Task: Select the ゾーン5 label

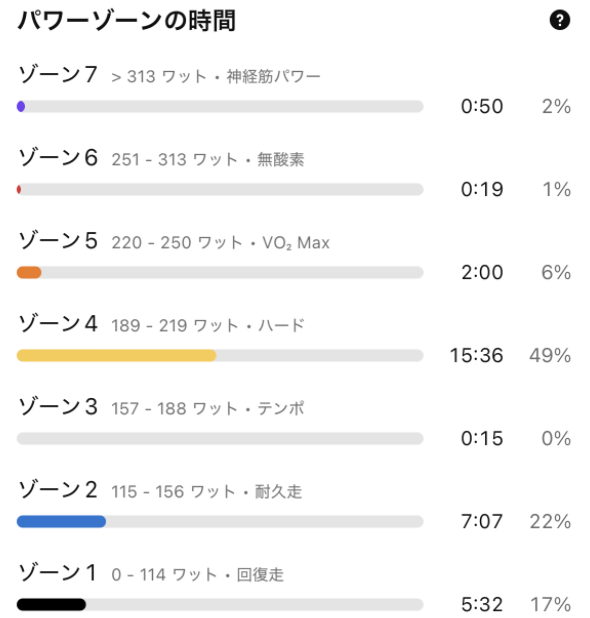Action: coord(58,240)
